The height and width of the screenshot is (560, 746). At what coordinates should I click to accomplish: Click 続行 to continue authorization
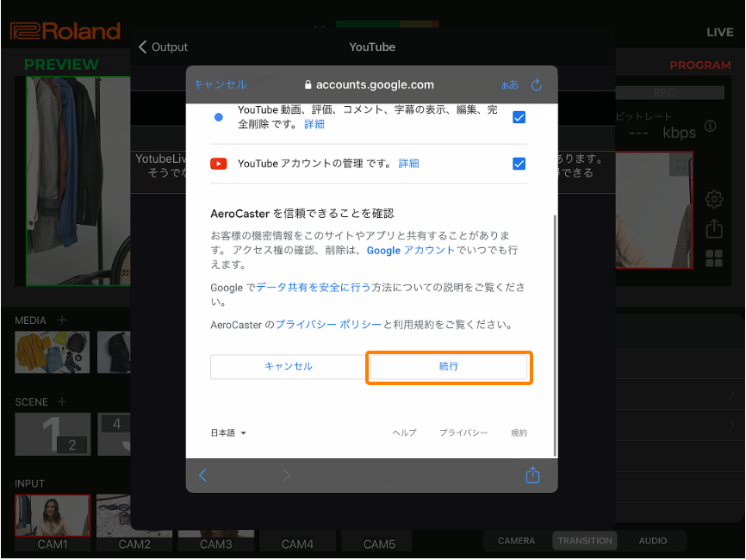(x=449, y=367)
